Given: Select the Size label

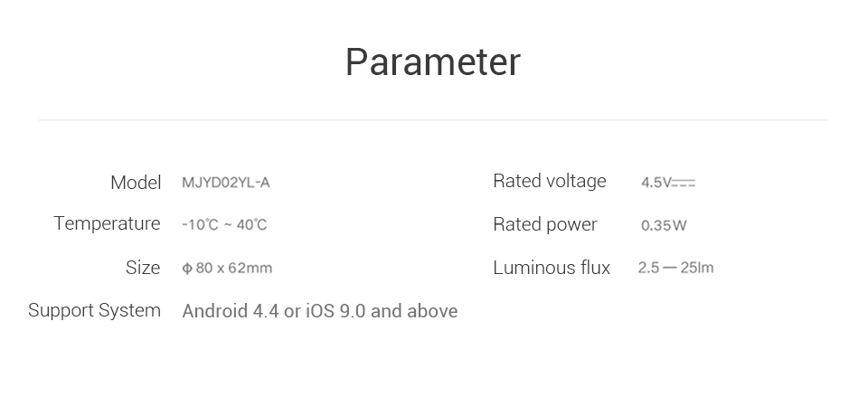Looking at the screenshot, I should pos(143,268).
